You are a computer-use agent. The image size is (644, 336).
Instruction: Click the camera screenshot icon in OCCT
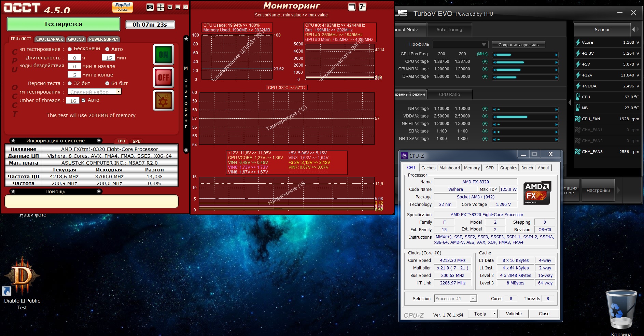tap(150, 7)
